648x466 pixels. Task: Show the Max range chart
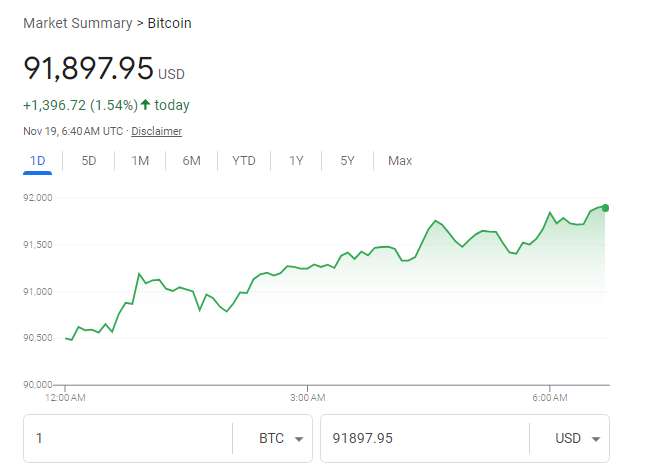400,161
